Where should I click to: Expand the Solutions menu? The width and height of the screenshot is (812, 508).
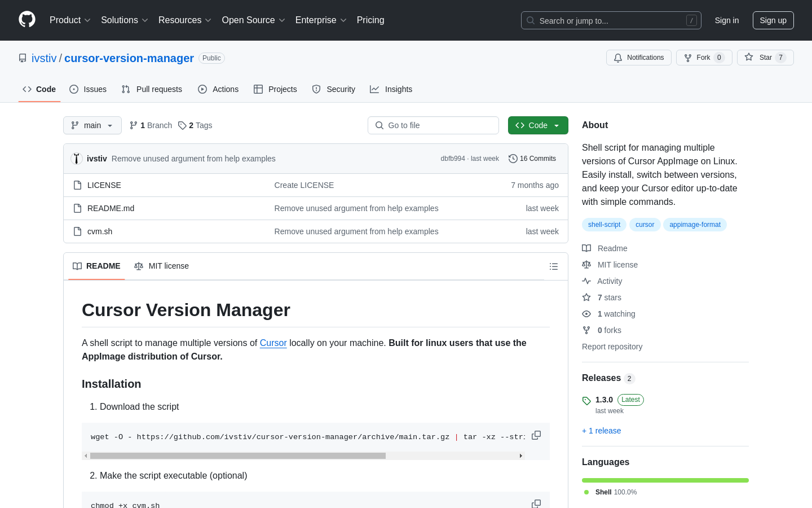click(125, 20)
